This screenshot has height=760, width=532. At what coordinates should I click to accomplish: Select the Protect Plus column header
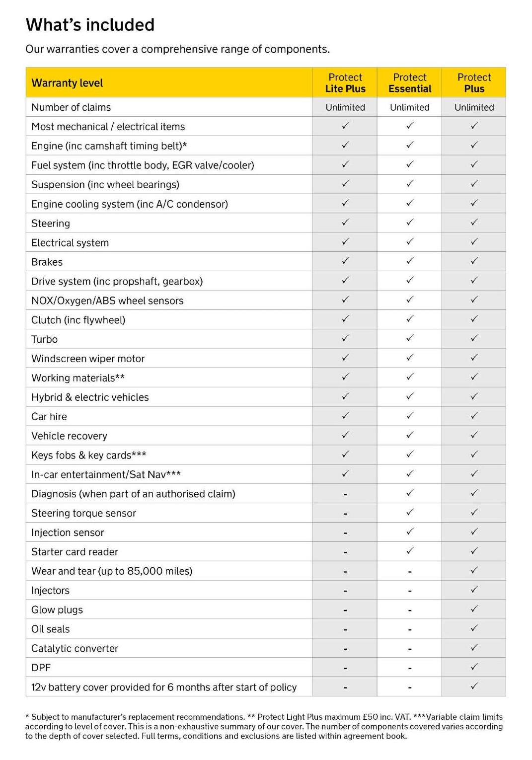tap(474, 83)
